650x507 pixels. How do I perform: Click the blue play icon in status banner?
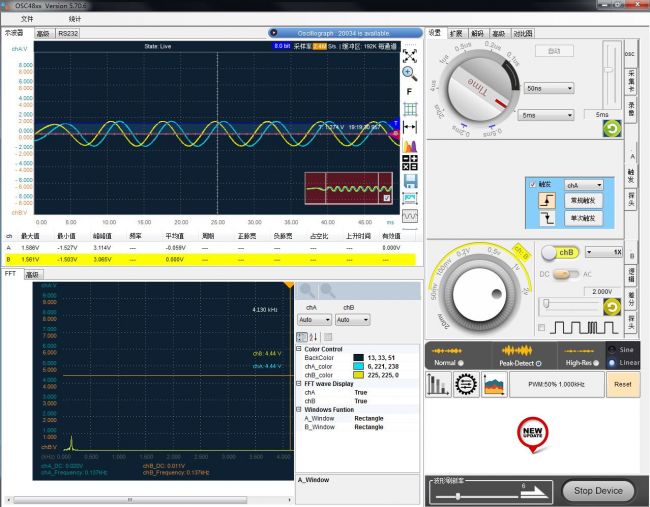tap(273, 33)
